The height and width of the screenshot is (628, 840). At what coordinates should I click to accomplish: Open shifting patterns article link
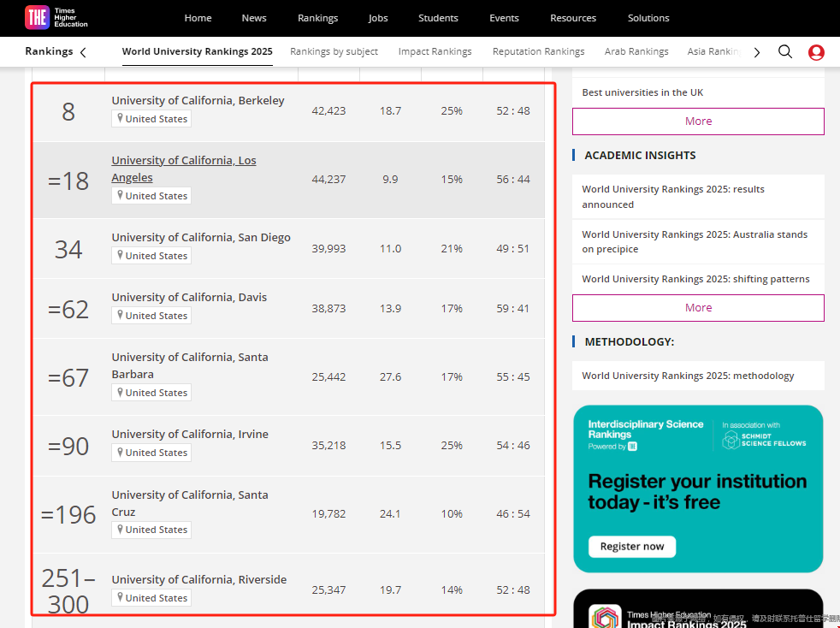695,279
